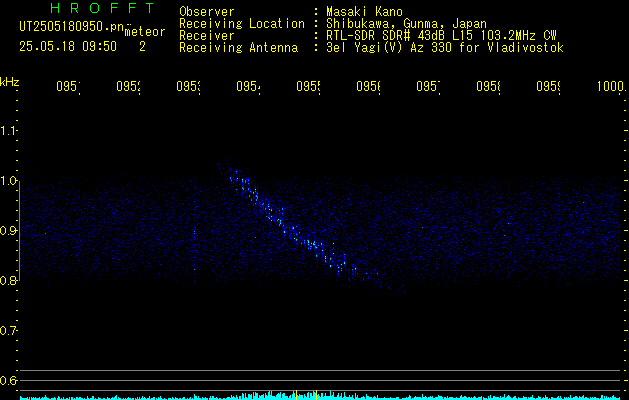Click the 1000 time axis marker

[x=611, y=87]
